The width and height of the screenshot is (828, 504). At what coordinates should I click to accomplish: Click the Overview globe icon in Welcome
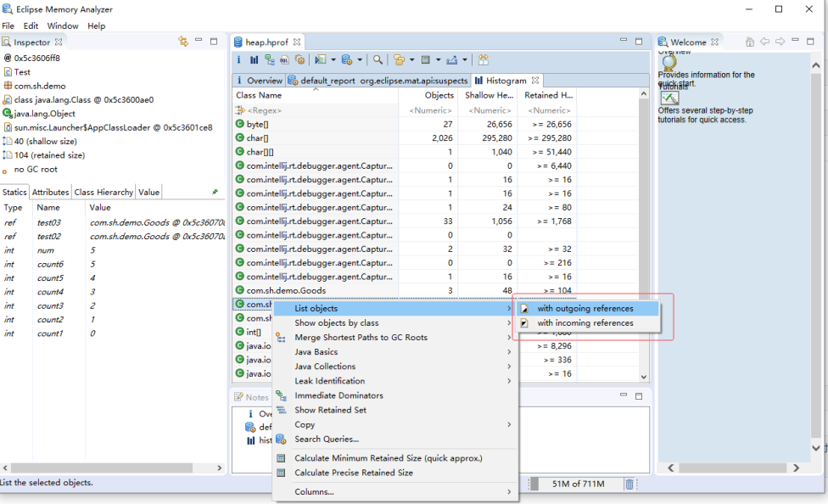pos(669,62)
